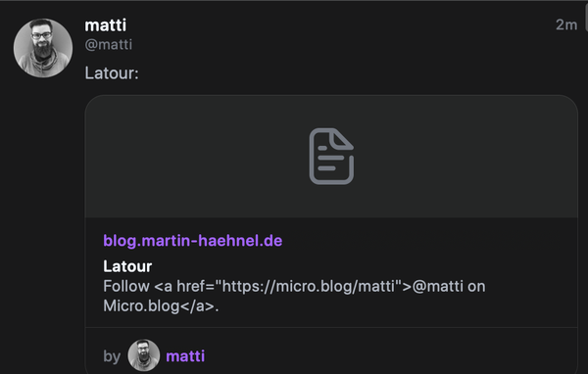Open the purple matti author link

pyautogui.click(x=185, y=356)
